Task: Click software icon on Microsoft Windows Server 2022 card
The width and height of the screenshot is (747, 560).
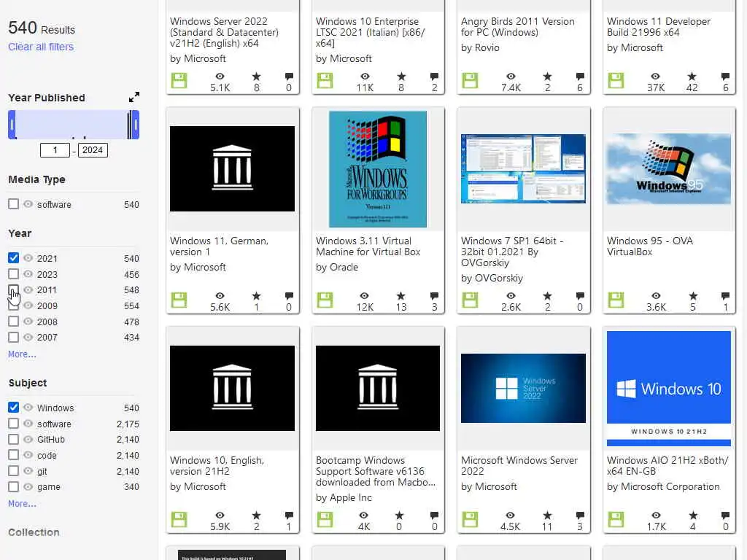Action: 470,520
